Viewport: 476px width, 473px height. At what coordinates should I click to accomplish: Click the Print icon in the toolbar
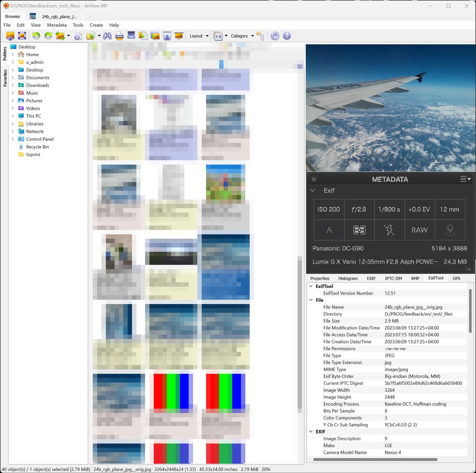click(x=119, y=36)
